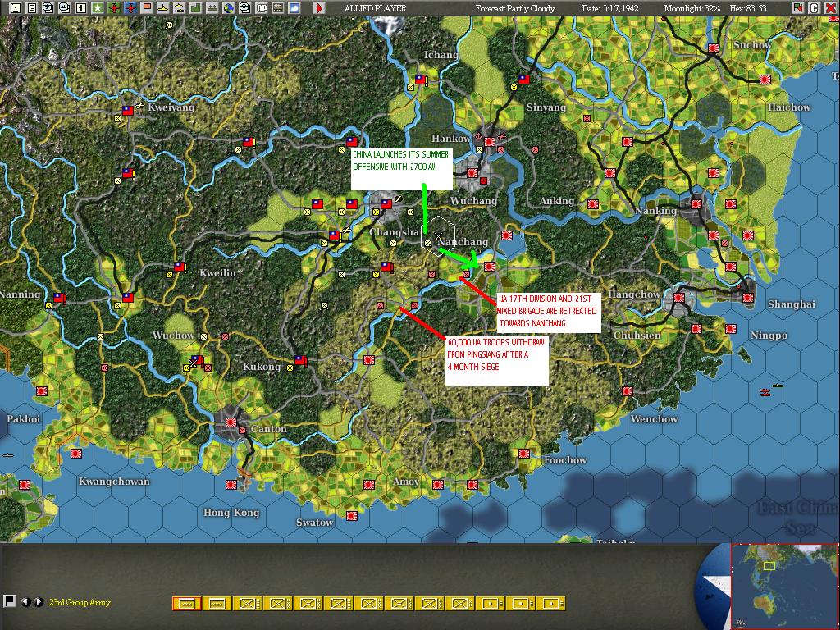Screen dimensions: 840x630
Task: Click the '23rd Group Army' unit name
Action: coord(80,602)
